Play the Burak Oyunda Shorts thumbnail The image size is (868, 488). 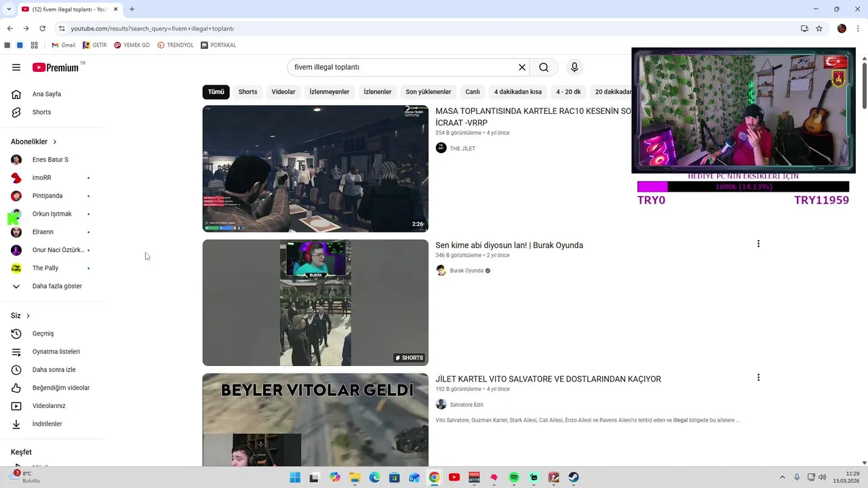tap(315, 303)
